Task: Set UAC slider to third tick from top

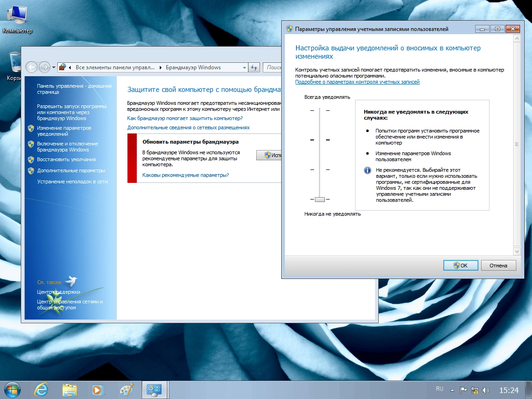Action: (x=320, y=169)
